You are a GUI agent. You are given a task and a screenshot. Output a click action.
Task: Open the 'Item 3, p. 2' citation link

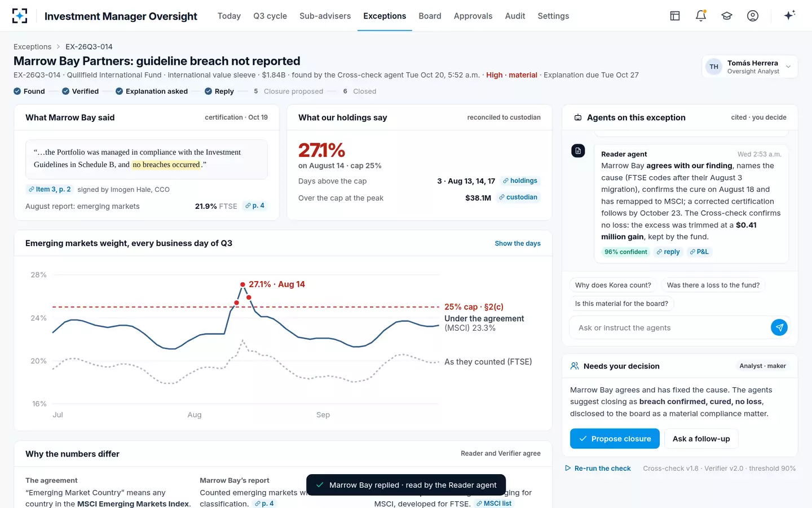click(x=50, y=189)
